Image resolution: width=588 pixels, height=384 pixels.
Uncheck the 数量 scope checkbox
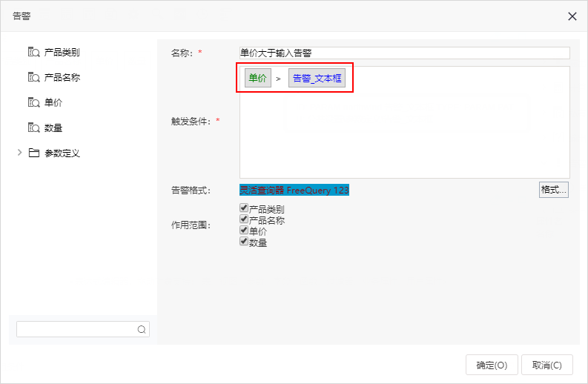[x=244, y=241]
